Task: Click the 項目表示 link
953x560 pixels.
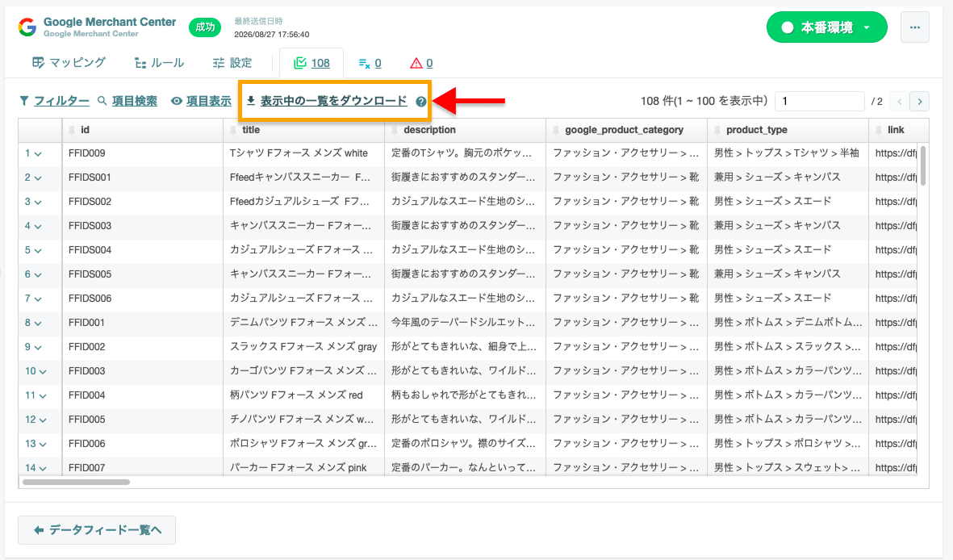Action: pos(208,101)
